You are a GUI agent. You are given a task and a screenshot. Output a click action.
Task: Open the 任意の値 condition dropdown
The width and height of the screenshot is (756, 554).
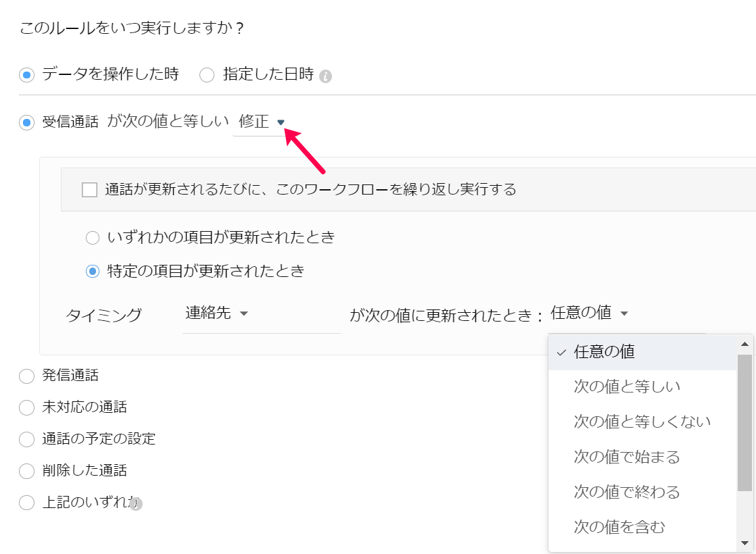590,313
